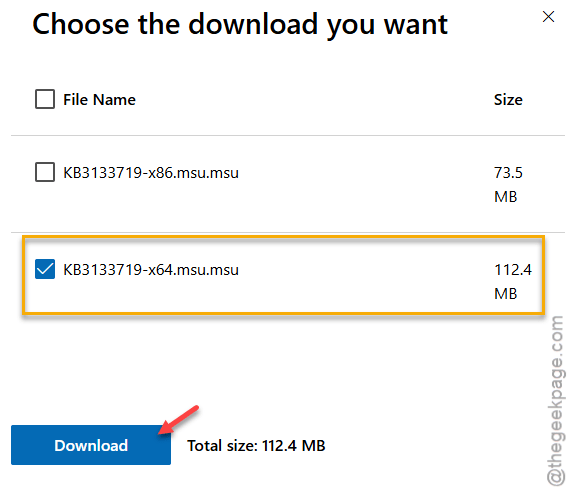Click the Total size: 112.4 MB text

pyautogui.click(x=256, y=446)
